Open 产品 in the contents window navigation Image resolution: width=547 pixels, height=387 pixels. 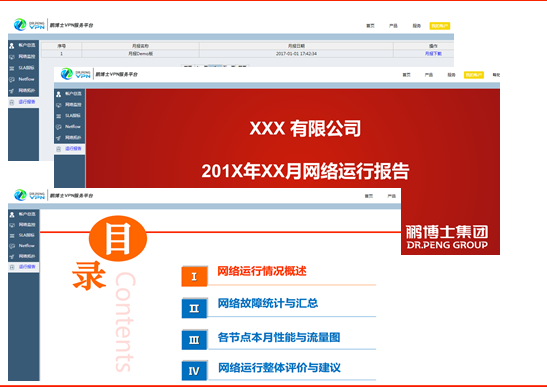coord(391,196)
